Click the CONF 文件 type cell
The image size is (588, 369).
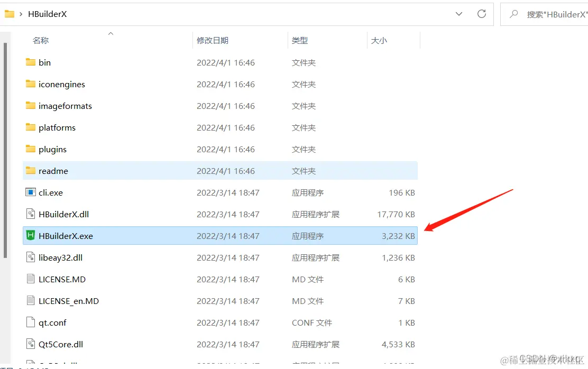[x=312, y=323]
